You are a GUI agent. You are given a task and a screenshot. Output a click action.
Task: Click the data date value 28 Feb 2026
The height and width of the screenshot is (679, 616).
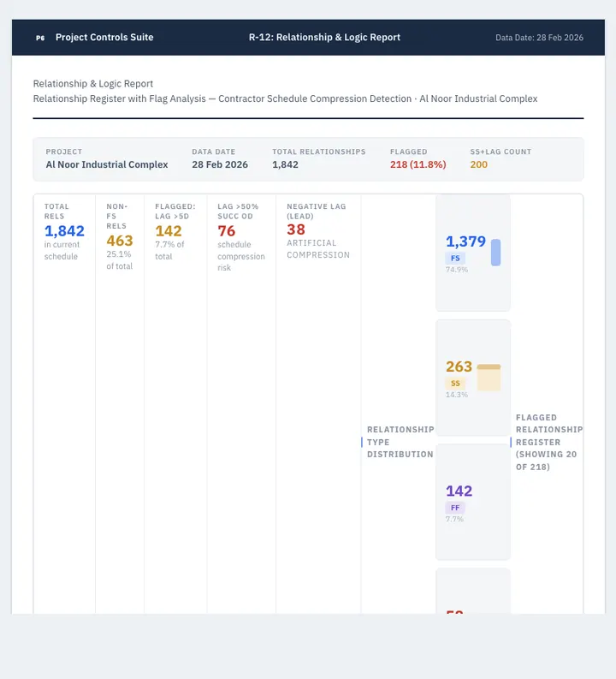tap(220, 164)
